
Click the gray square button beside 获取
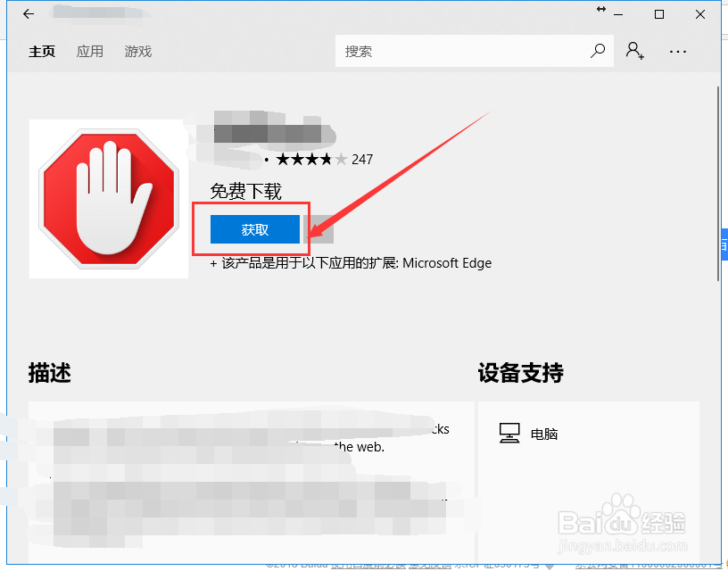(318, 229)
